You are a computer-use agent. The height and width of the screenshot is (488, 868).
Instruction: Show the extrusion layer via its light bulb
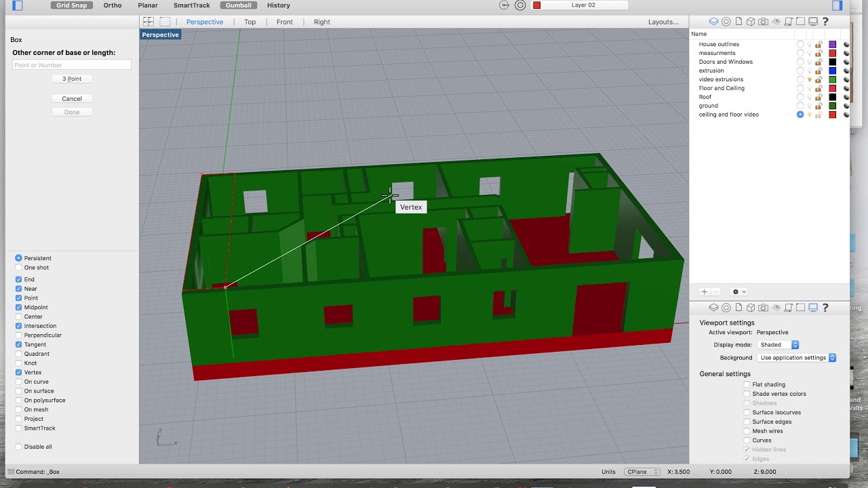point(809,70)
